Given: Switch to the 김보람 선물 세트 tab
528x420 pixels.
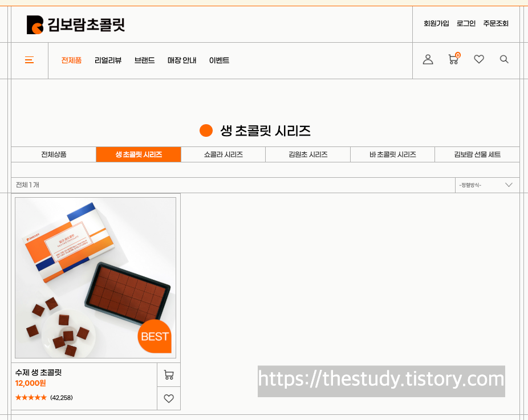Looking at the screenshot, I should click(477, 154).
